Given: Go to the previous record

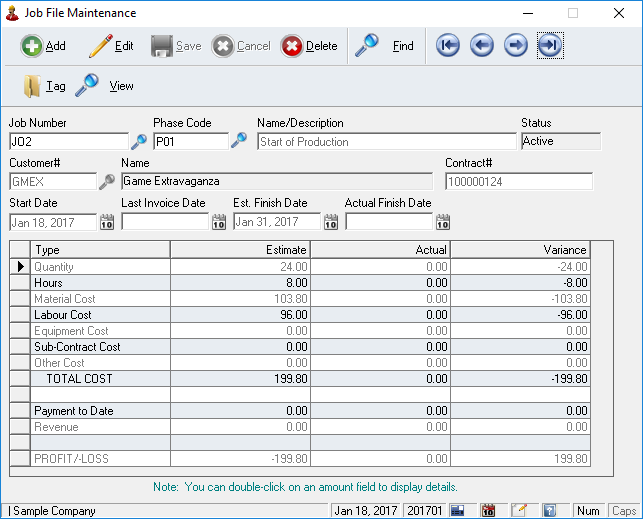Looking at the screenshot, I should tap(482, 46).
